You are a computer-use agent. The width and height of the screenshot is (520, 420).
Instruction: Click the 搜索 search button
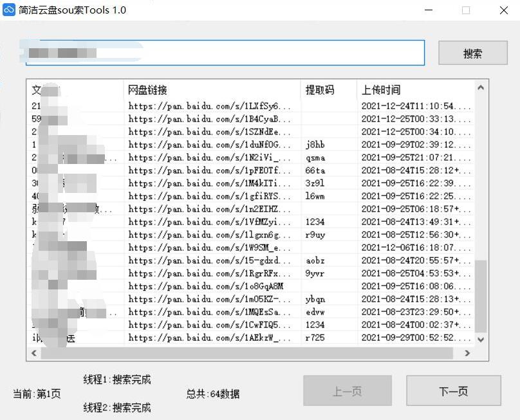[473, 53]
